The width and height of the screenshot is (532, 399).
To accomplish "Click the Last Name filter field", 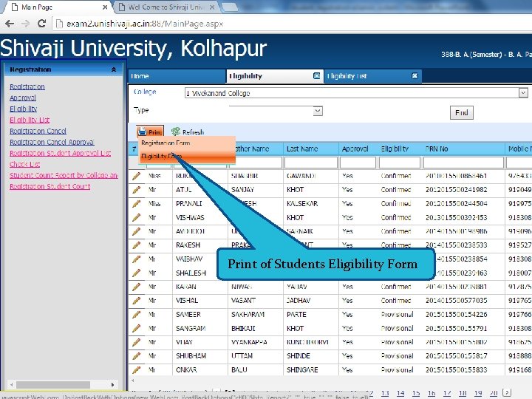I will [311, 163].
